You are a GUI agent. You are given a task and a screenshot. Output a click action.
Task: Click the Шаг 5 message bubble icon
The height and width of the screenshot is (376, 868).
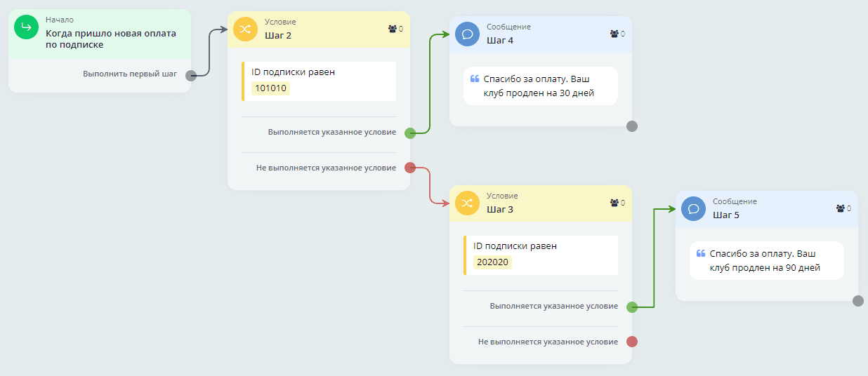point(693,208)
